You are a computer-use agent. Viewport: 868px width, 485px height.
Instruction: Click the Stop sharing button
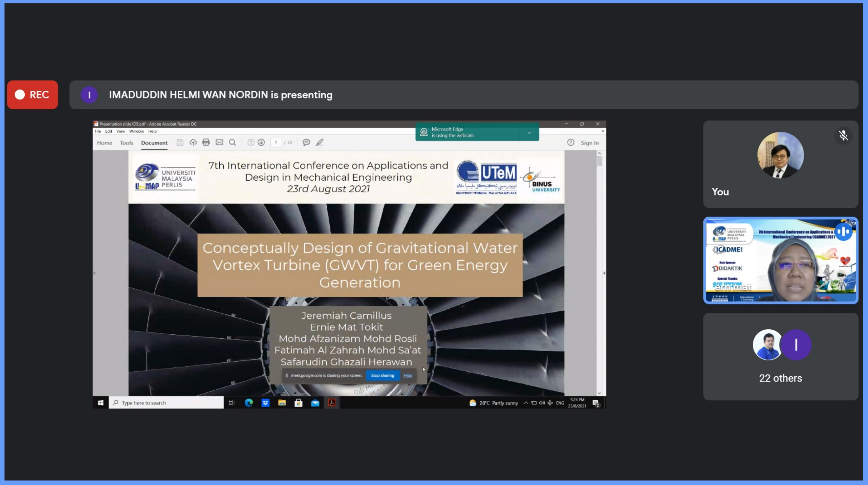click(x=382, y=375)
